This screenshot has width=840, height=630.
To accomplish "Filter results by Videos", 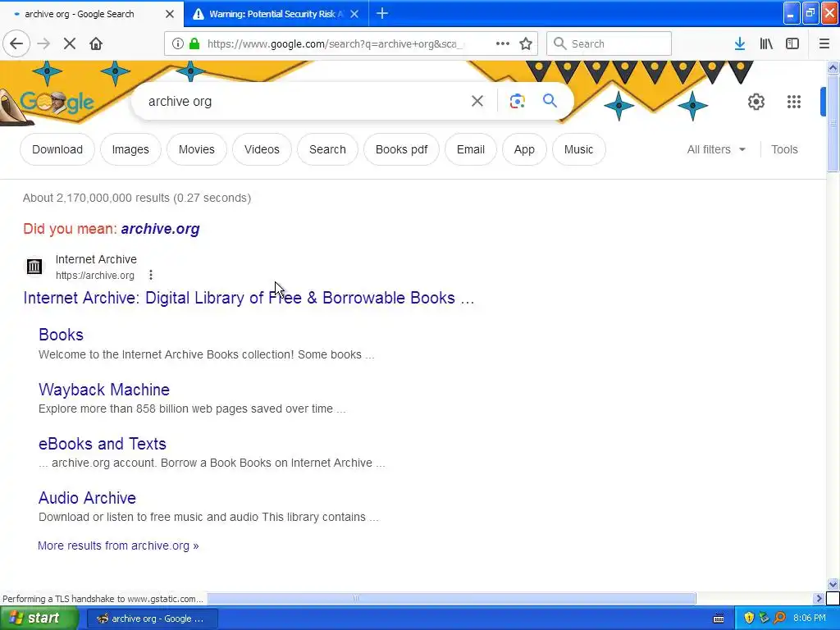I will pyautogui.click(x=262, y=149).
